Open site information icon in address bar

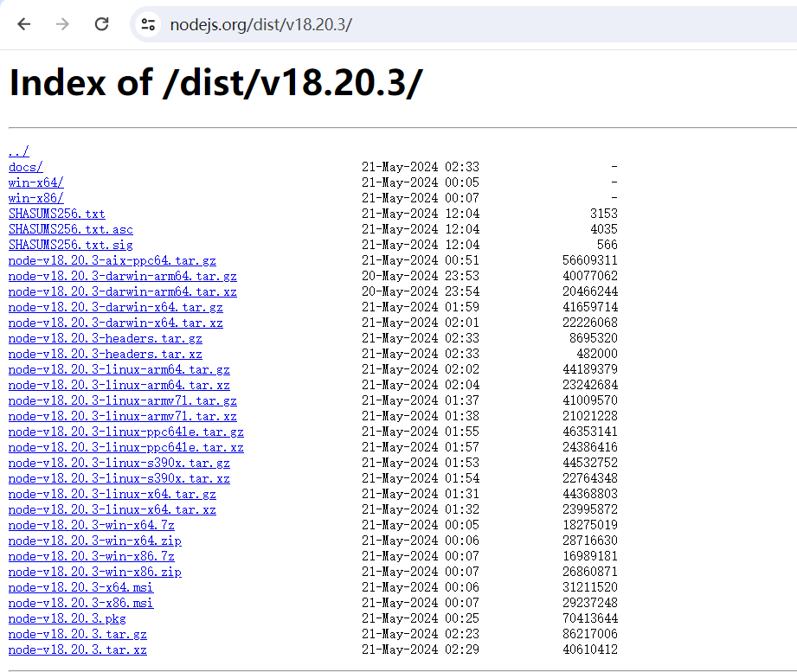click(x=148, y=24)
